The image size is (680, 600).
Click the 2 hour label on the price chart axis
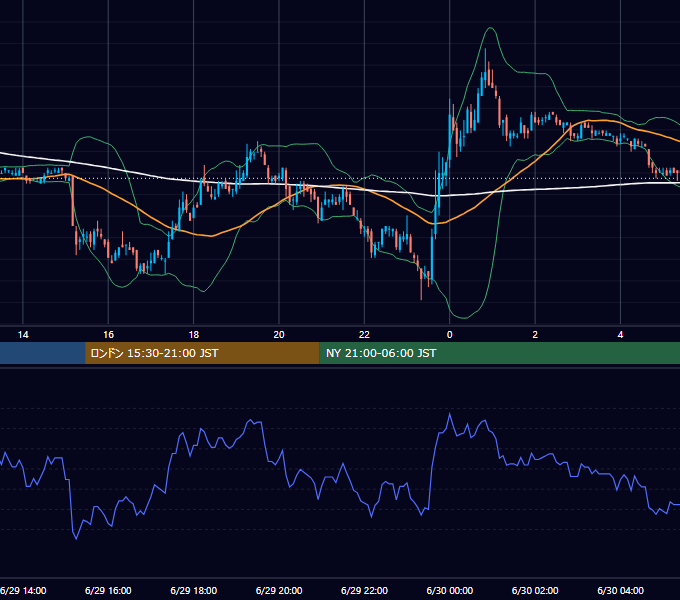[x=535, y=334]
